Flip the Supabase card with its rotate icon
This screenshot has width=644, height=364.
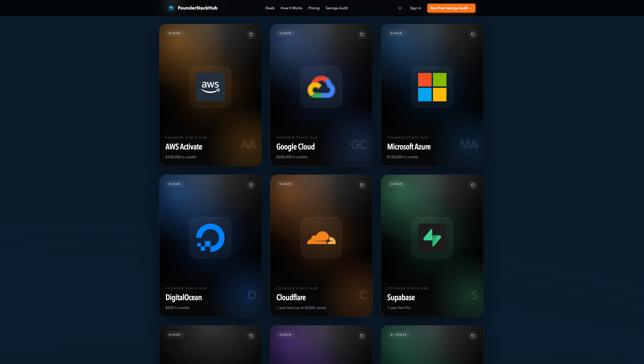(x=473, y=185)
